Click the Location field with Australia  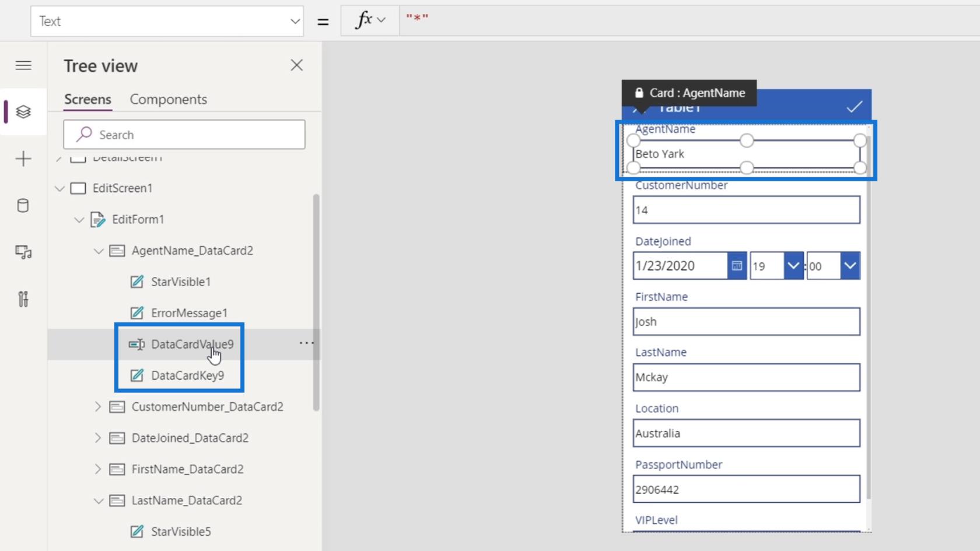click(x=746, y=433)
